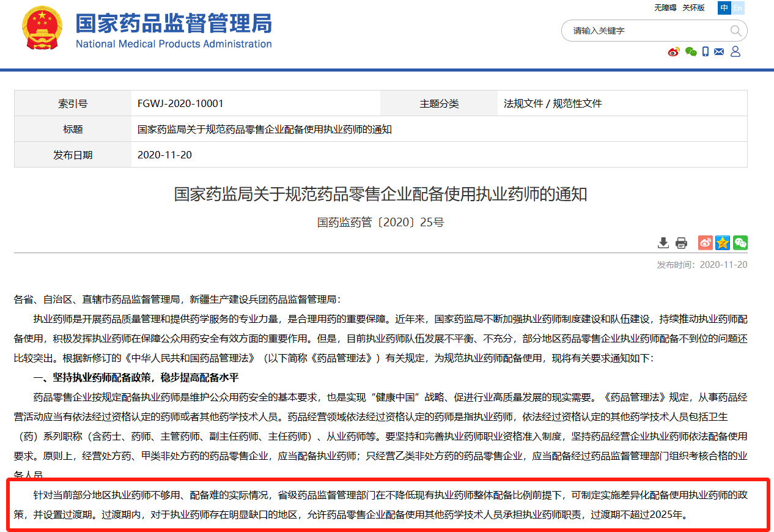Click the National Medical Products Administration emblem logo
Image resolution: width=774 pixels, height=532 pixels.
tap(42, 29)
